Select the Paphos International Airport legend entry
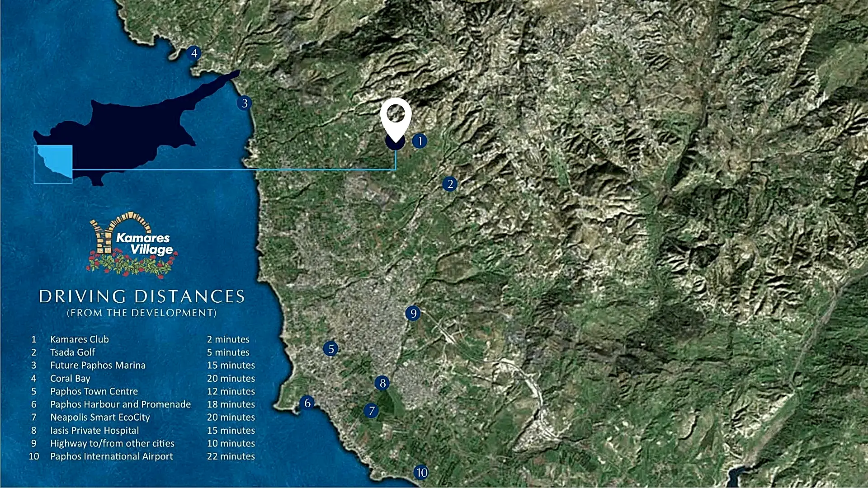The image size is (868, 488). (112, 456)
